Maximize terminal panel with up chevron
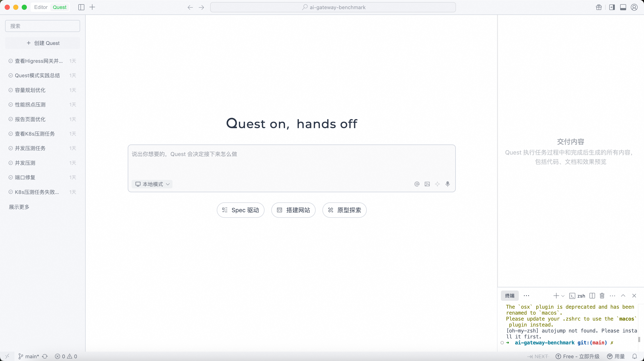The image size is (644, 361). pos(623,296)
